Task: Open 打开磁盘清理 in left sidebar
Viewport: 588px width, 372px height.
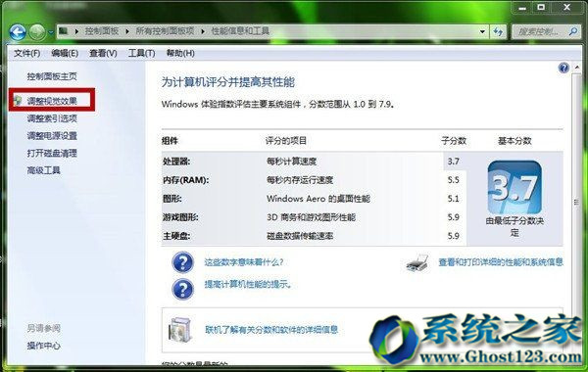Action: click(52, 153)
